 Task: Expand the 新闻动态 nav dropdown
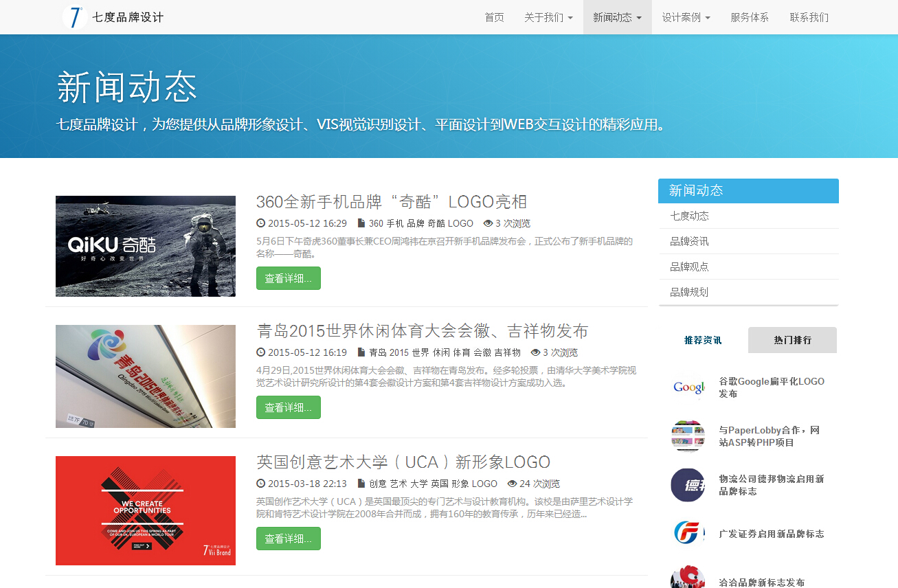tap(618, 17)
